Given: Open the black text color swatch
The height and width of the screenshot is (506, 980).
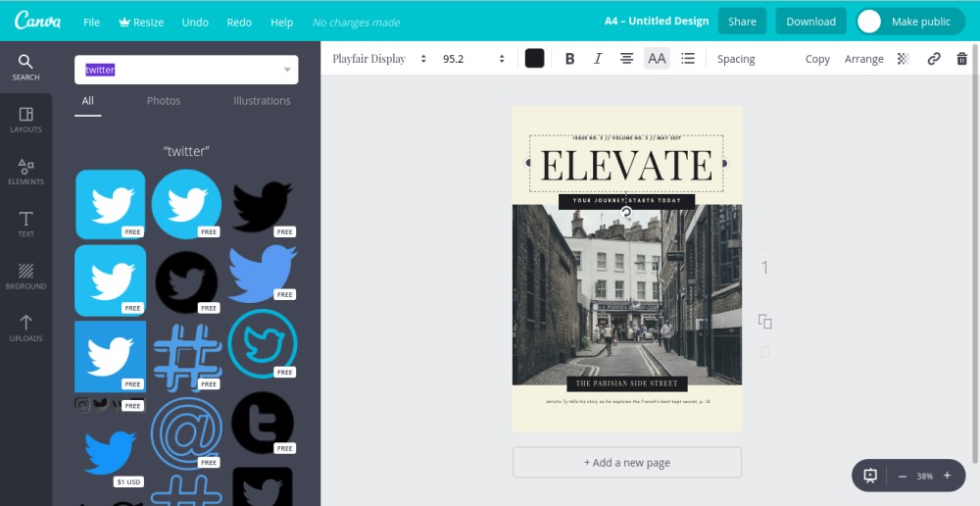Looking at the screenshot, I should coord(534,58).
